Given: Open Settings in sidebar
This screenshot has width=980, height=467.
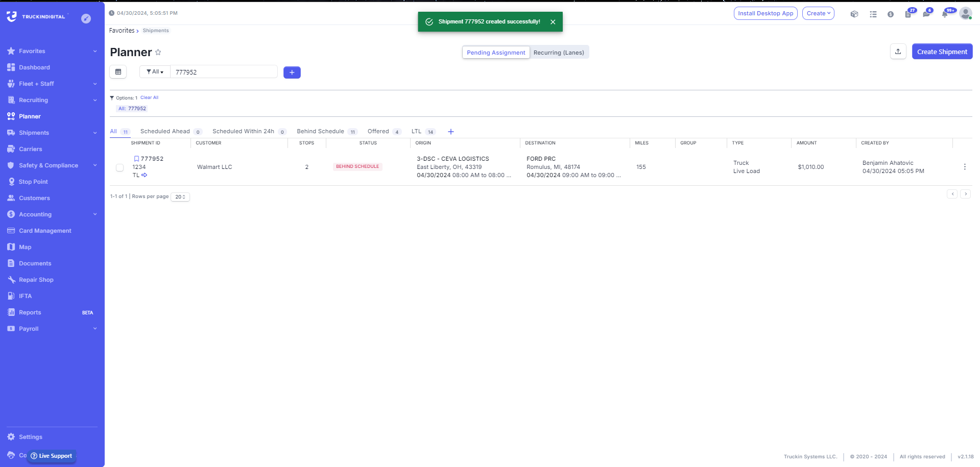Looking at the screenshot, I should click(31, 437).
